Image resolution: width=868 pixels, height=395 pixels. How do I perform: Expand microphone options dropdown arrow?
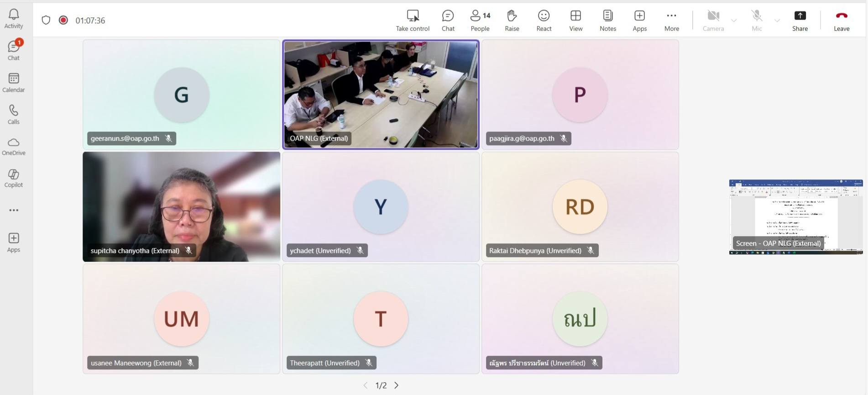(777, 21)
